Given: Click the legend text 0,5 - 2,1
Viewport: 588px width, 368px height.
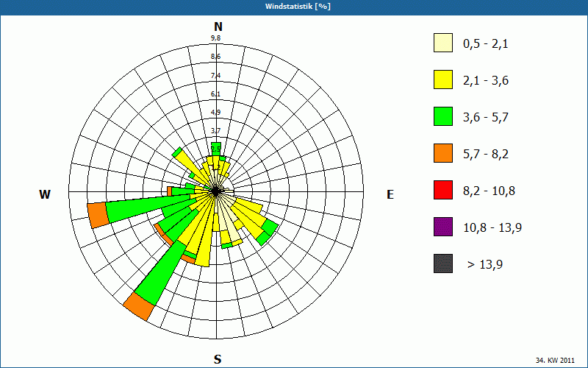Looking at the screenshot, I should click(x=486, y=44).
